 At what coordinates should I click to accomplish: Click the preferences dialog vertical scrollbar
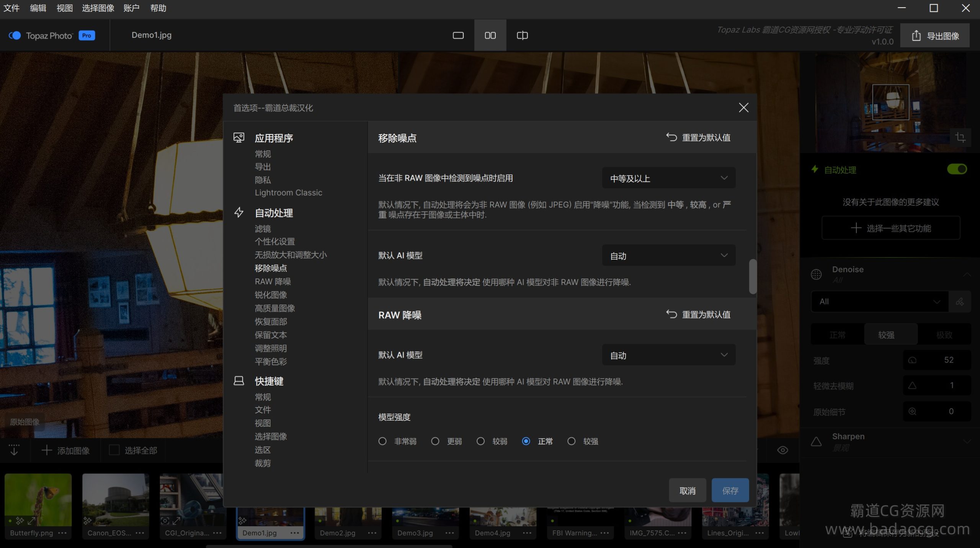(753, 277)
